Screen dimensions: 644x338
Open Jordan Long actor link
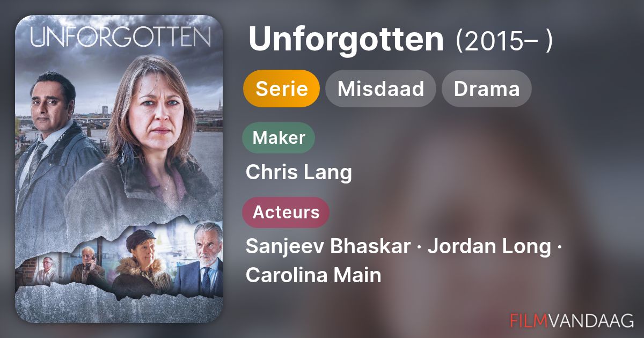pyautogui.click(x=489, y=247)
